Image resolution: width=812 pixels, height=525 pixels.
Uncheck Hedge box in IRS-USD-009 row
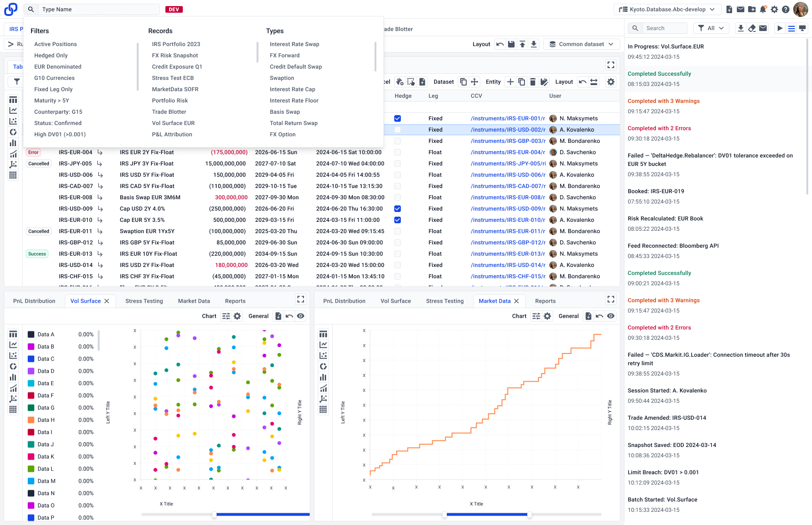pos(398,209)
